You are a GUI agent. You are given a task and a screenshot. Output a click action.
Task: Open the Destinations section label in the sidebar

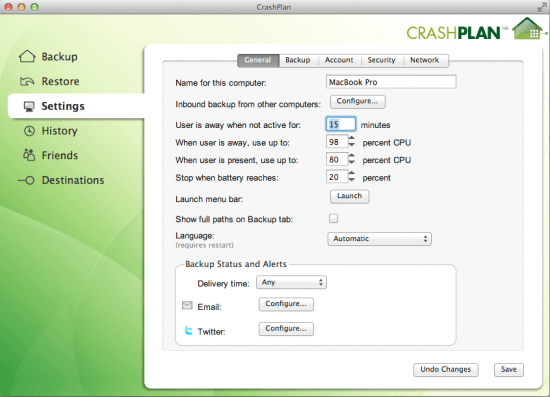click(73, 180)
